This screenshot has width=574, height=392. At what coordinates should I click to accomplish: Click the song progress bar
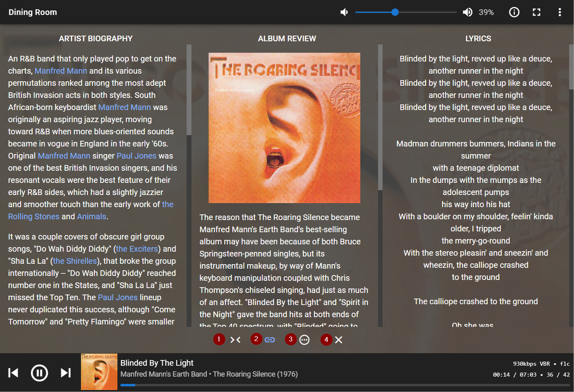pos(345,385)
